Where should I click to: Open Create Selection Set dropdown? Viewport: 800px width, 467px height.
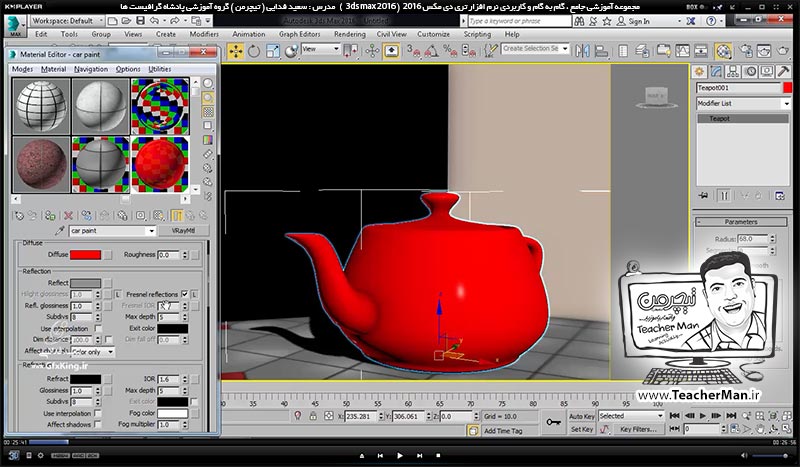coord(535,48)
